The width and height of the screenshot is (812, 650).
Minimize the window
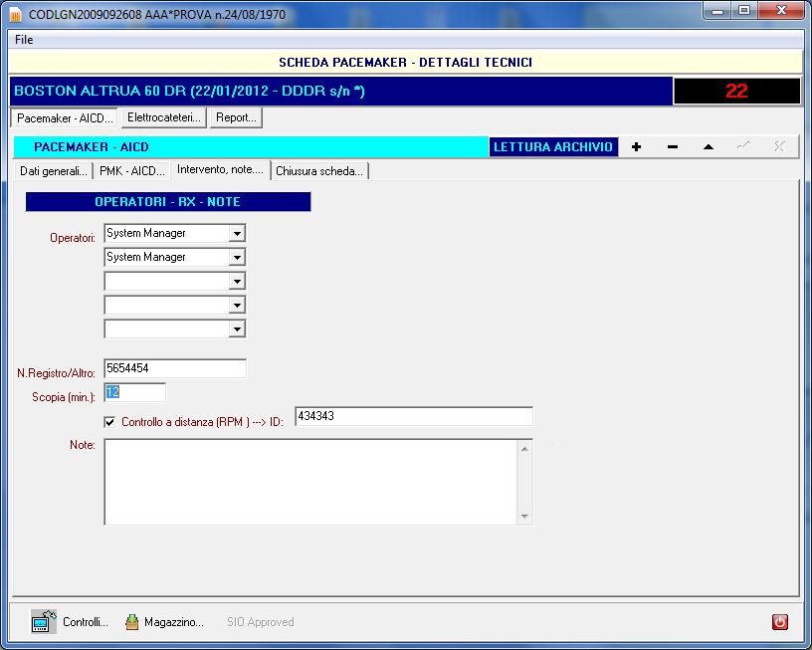(x=717, y=11)
